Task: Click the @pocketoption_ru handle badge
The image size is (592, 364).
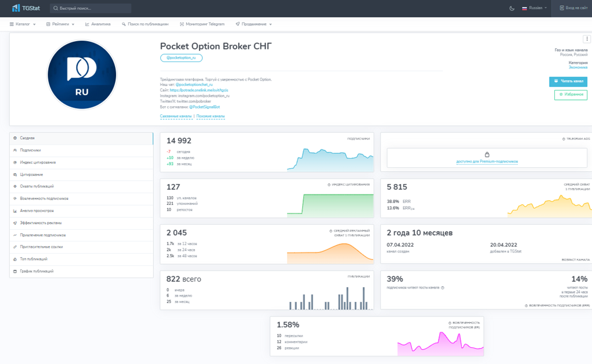Action: point(181,58)
